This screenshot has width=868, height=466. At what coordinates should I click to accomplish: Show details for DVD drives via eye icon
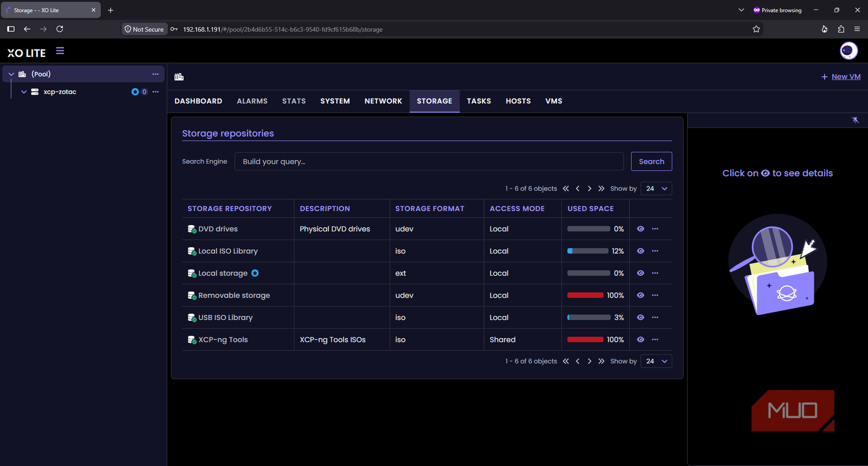coord(640,229)
